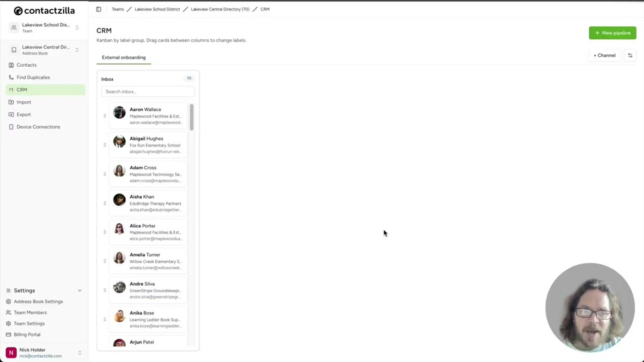
Task: Select the CRM sidebar item
Action: [x=45, y=90]
